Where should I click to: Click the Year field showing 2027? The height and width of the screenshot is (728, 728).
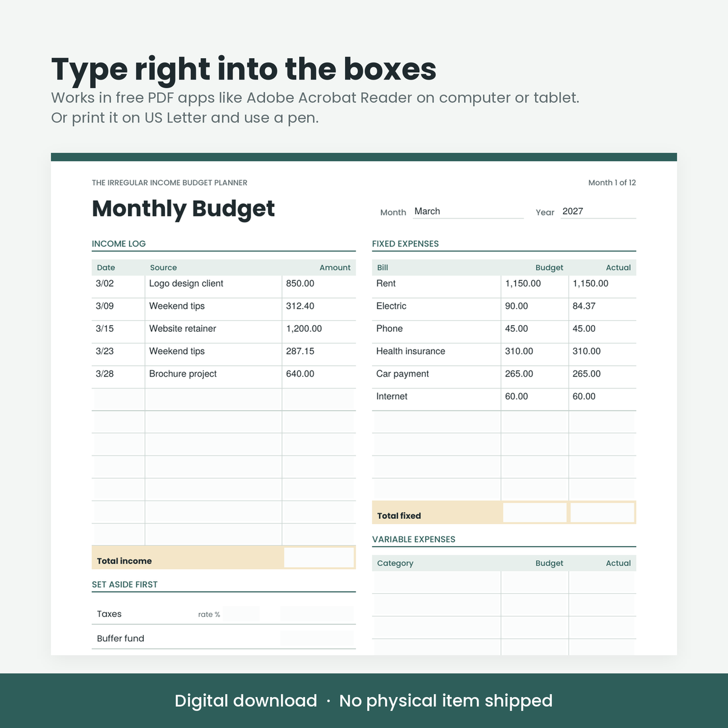pos(598,211)
